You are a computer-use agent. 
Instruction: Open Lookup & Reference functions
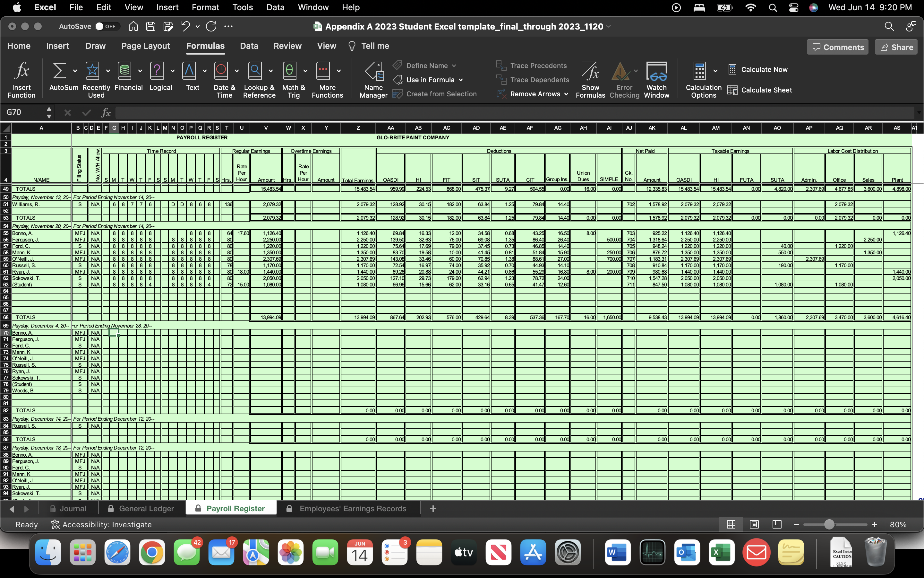[x=259, y=80]
